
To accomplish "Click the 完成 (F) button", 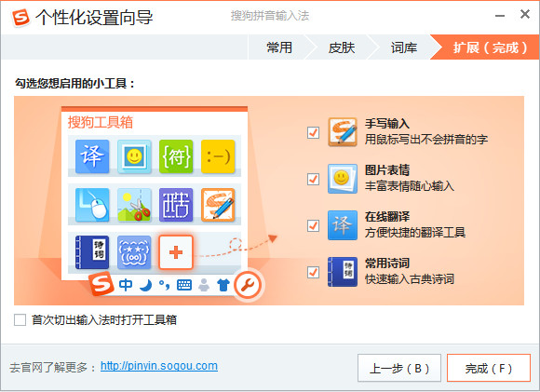I will click(489, 368).
